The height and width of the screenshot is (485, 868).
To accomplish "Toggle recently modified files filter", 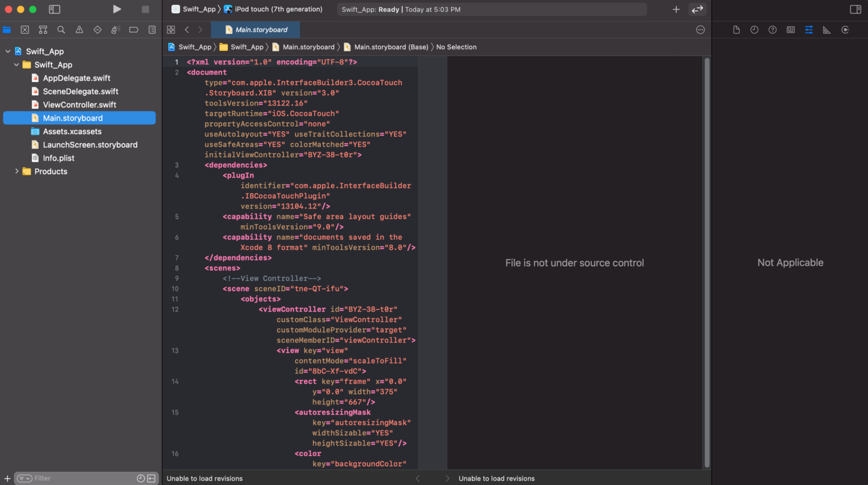I will point(141,478).
